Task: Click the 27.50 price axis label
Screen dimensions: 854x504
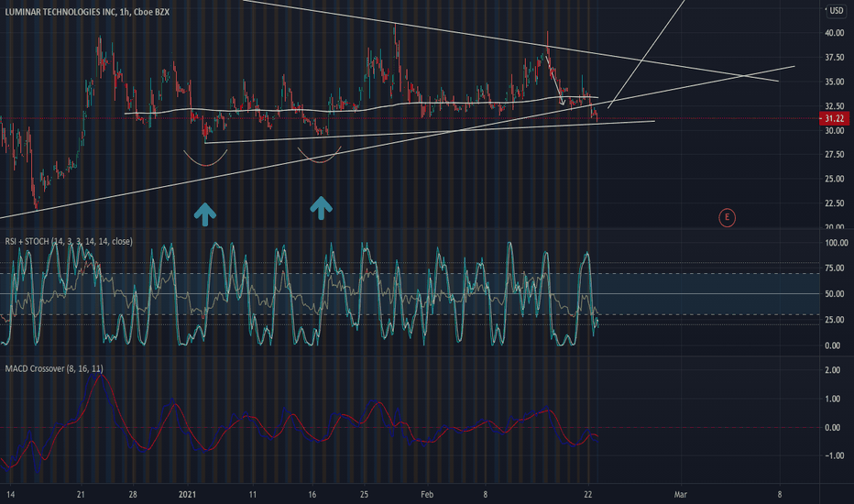Action: (834, 154)
